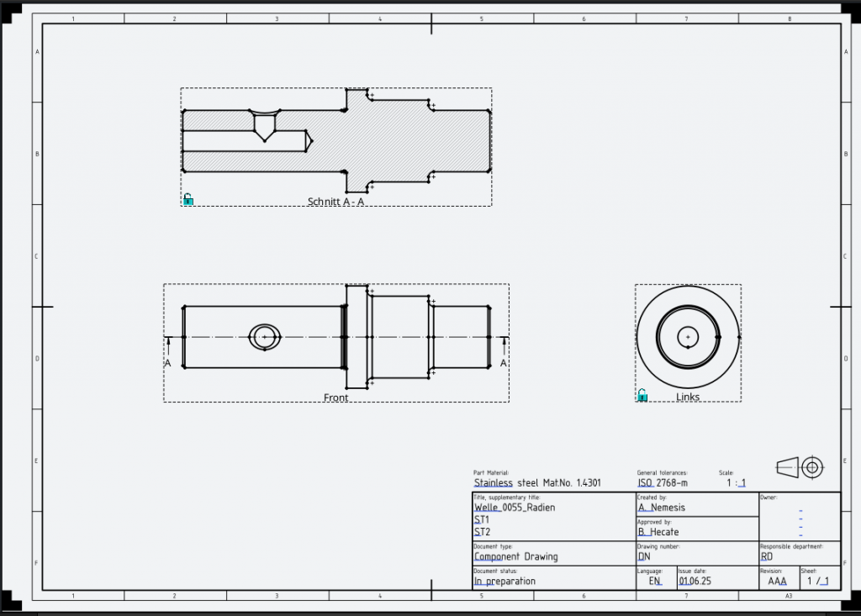Select the first-angle projection symbol above title block
The width and height of the screenshot is (861, 616).
[800, 467]
